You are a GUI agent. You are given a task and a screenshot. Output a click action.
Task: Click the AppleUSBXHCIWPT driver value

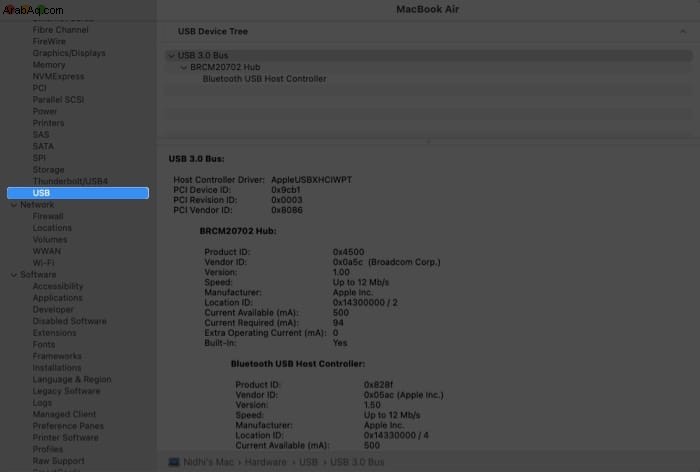311,180
